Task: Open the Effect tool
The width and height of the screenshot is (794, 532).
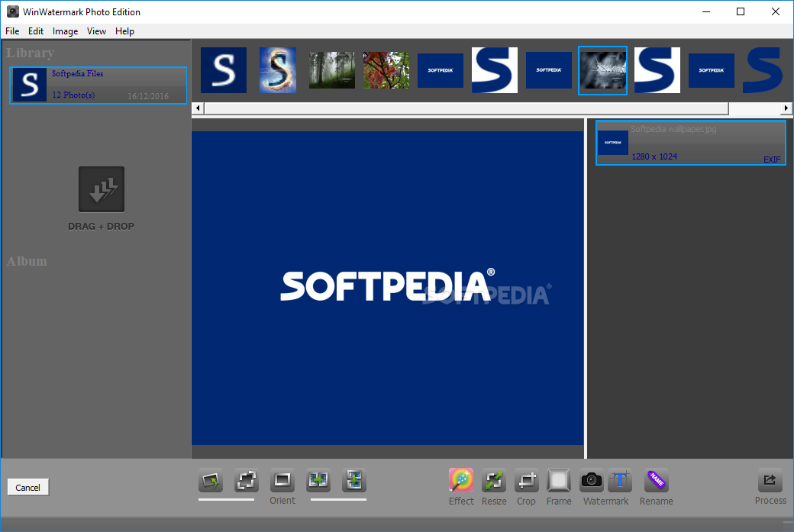Action: 461,480
